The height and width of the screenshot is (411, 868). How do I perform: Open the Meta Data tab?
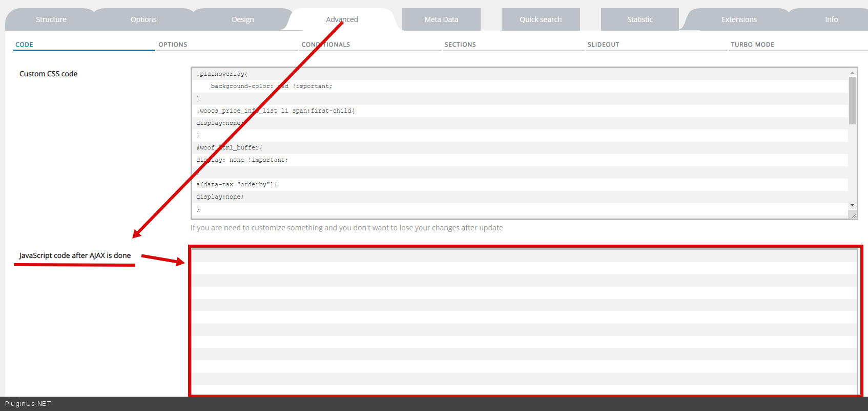(x=441, y=19)
